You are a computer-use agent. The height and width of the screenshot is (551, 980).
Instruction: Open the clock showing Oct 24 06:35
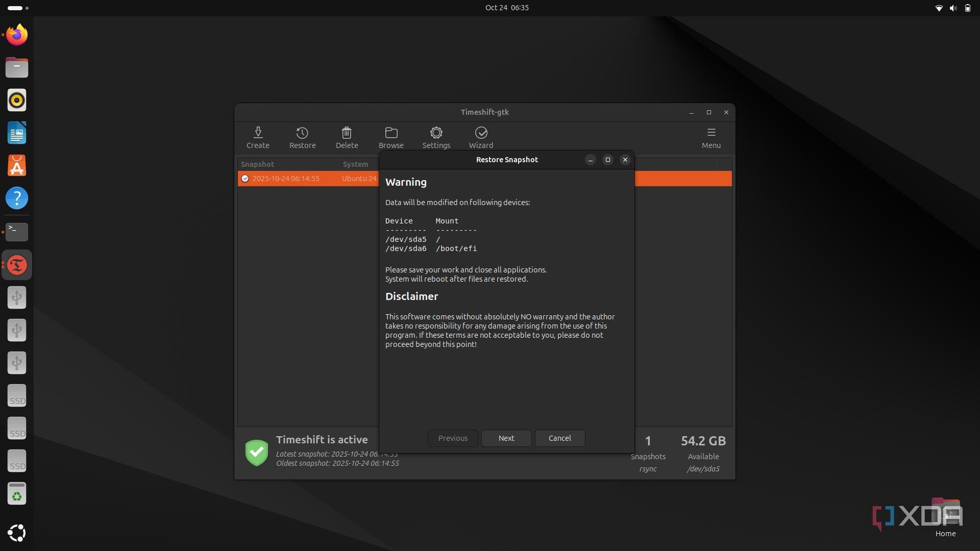(x=506, y=8)
